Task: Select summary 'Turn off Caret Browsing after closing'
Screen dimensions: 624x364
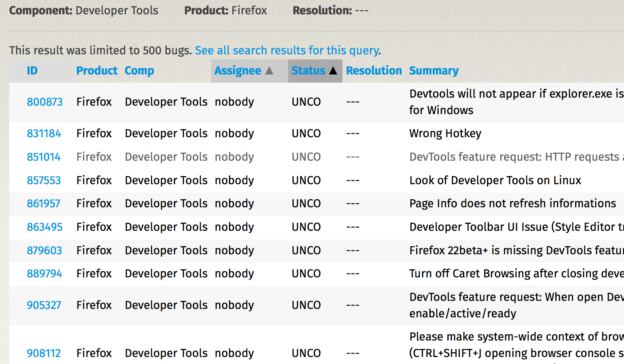Action: (x=516, y=274)
